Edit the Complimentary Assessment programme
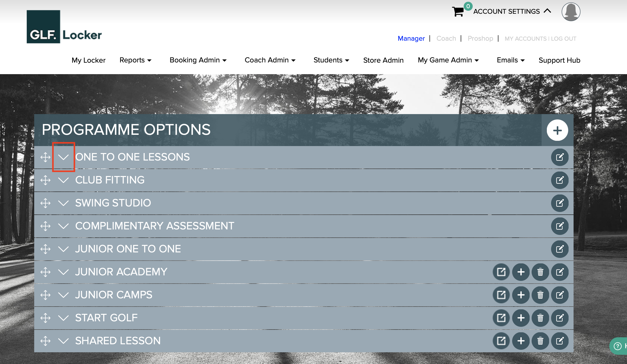Screen dimensions: 627x364 click(x=560, y=226)
